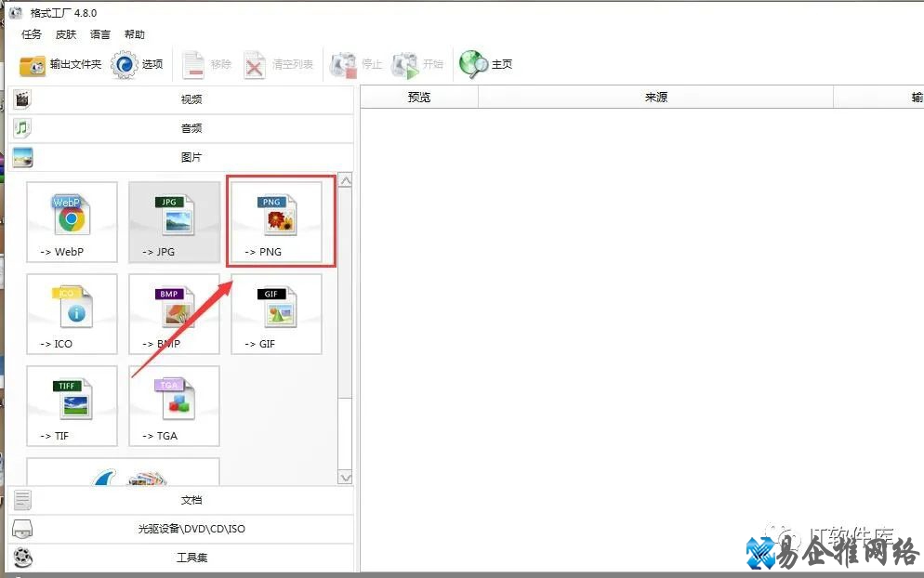Go to the 主页 homepage
The height and width of the screenshot is (578, 924).
487,64
